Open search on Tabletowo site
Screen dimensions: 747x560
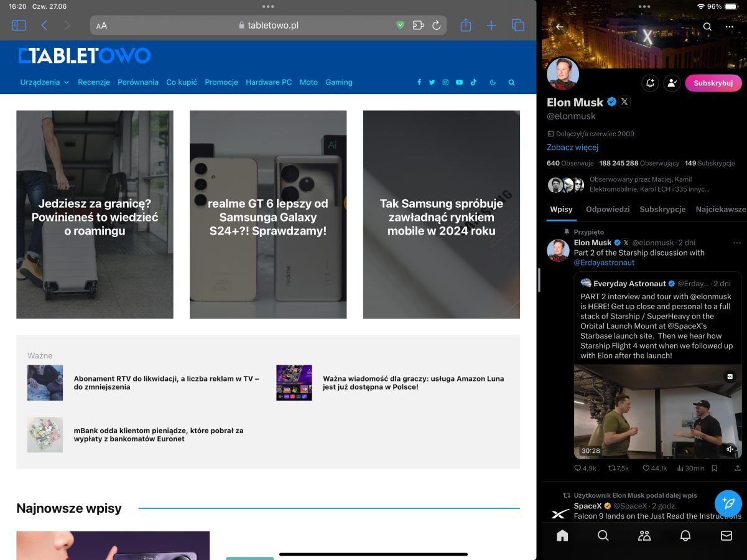pos(512,82)
